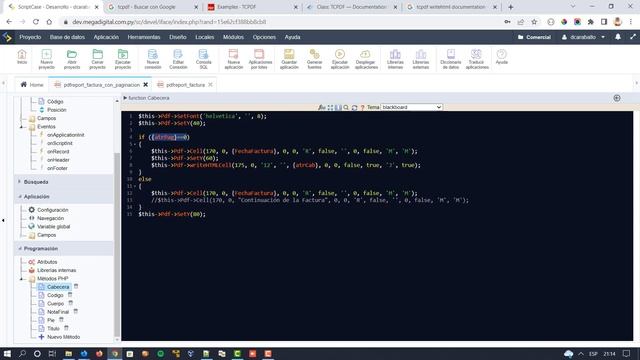The image size is (640, 360).
Task: Open Librerías internas in the toolbar
Action: [x=395, y=59]
